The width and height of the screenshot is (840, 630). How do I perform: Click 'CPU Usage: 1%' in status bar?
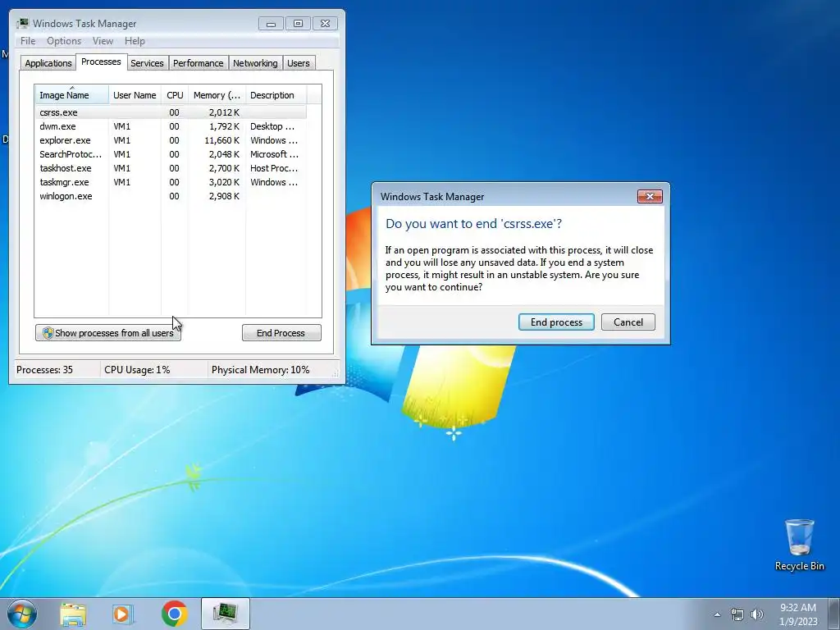[137, 370]
